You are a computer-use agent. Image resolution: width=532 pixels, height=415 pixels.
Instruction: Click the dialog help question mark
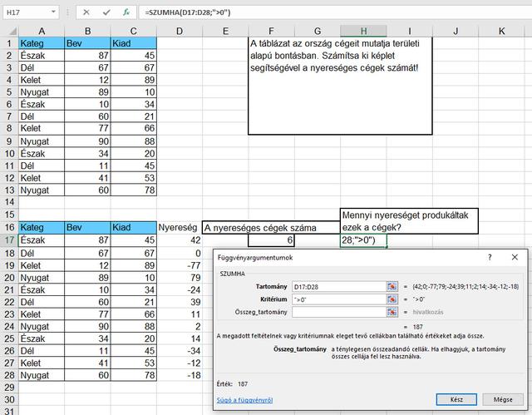490,257
